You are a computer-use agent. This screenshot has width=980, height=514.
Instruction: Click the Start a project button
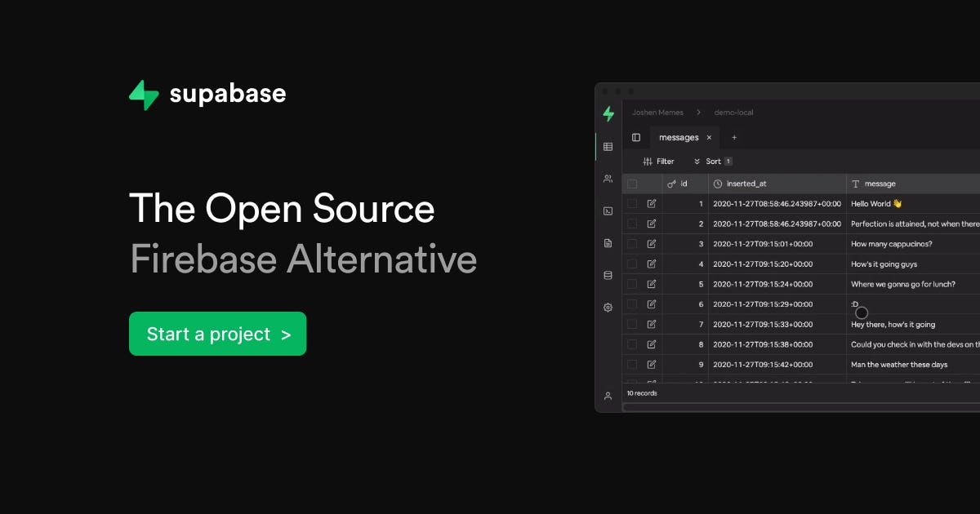[x=217, y=334]
